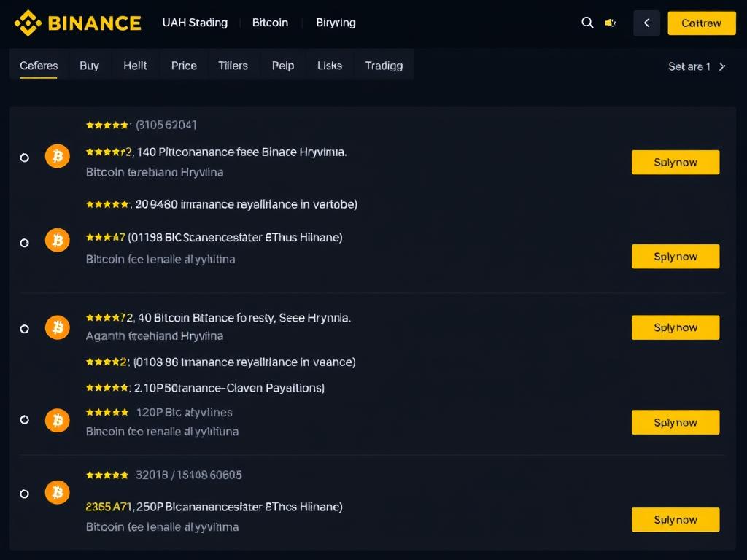
Task: Click text '140 Pitconanance fsee Binace Hryvimia.'
Action: pos(241,152)
